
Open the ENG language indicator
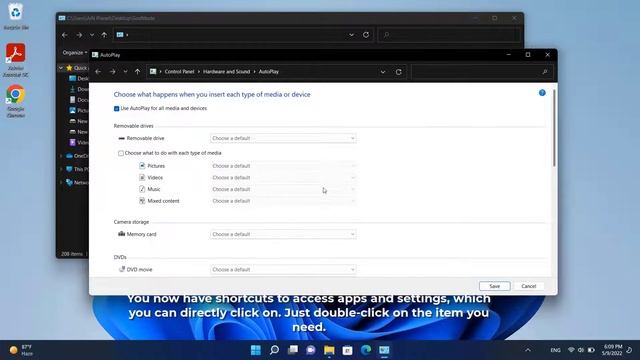click(555, 350)
